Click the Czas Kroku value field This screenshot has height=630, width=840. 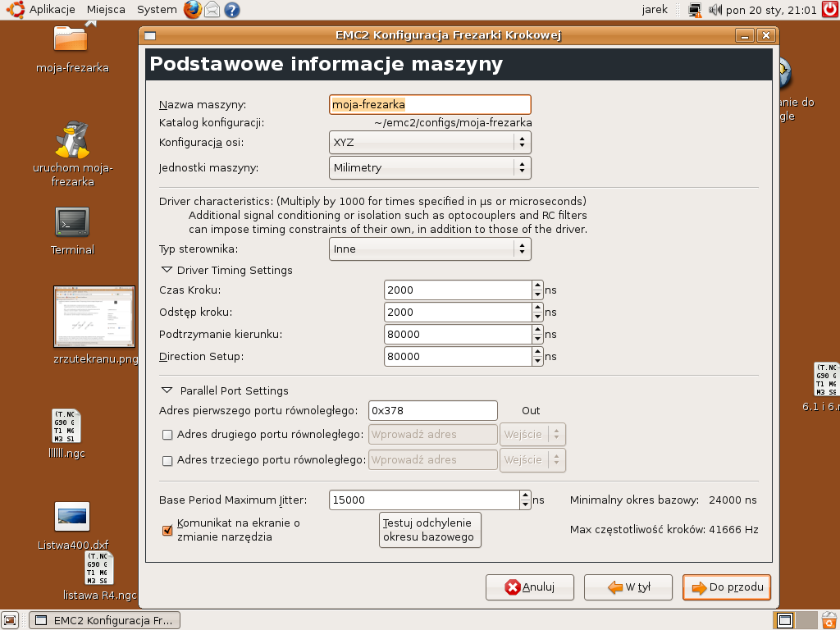click(458, 290)
